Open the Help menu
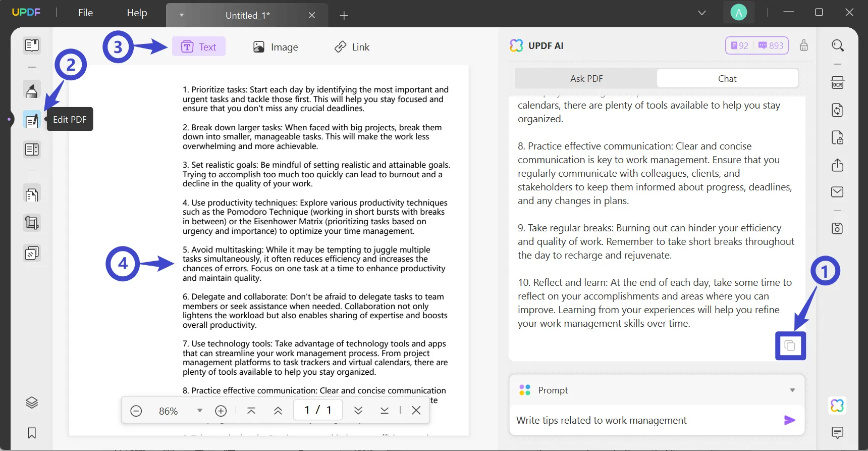This screenshot has height=451, width=868. click(x=137, y=13)
